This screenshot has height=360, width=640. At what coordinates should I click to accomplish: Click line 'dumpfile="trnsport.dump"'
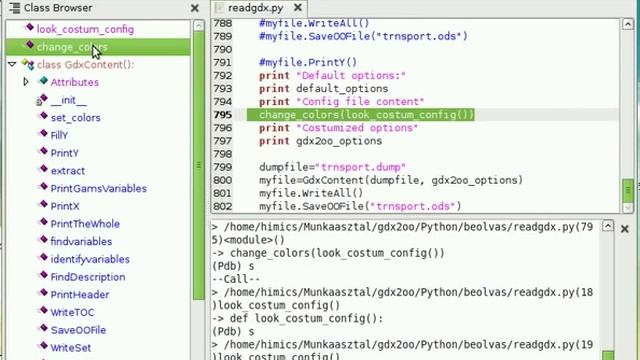point(332,167)
